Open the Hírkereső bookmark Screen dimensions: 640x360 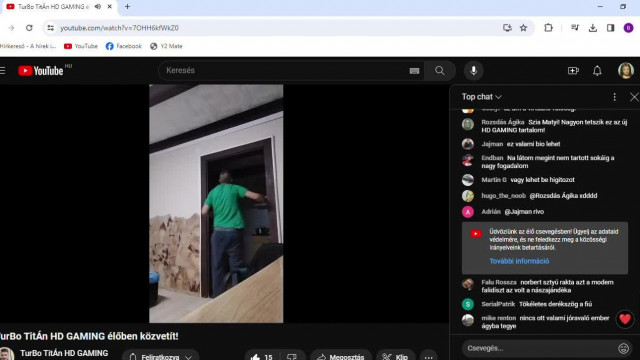[28, 46]
